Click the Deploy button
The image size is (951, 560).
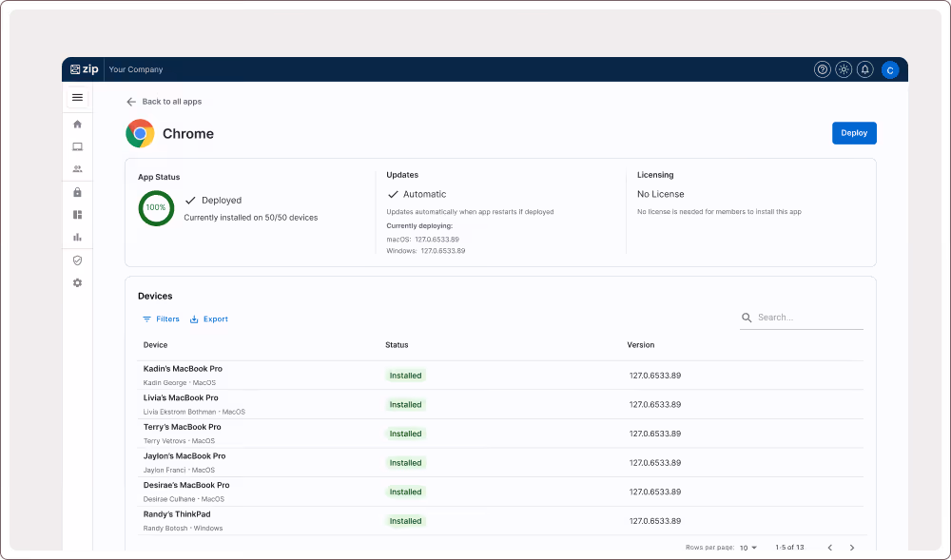tap(853, 133)
